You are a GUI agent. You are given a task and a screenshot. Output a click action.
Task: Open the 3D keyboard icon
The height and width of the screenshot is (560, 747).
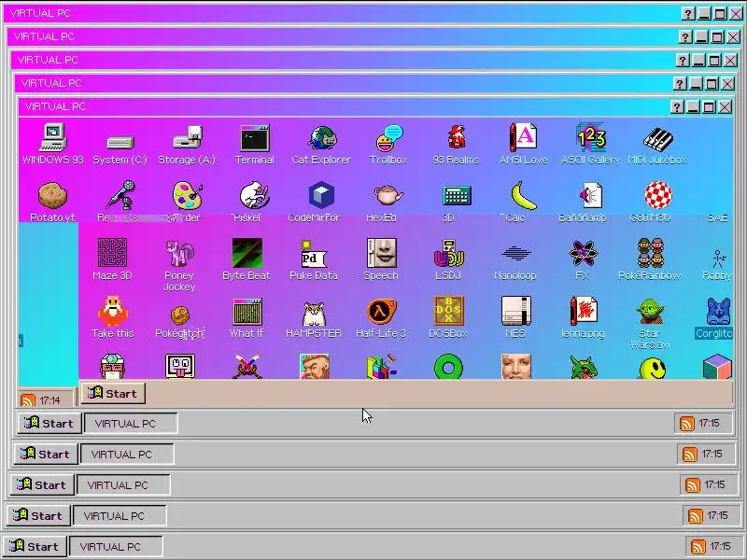(x=457, y=196)
